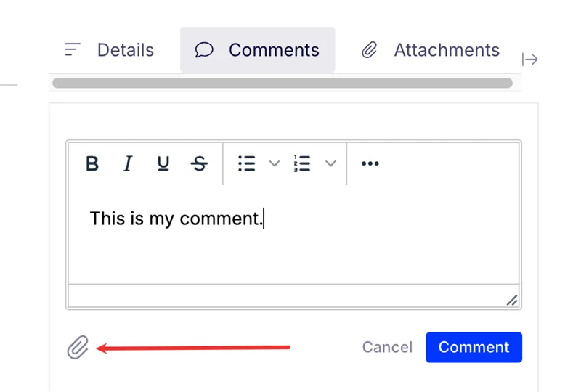Viewport: 581px width, 392px height.
Task: Open more formatting options ellipsis
Action: [370, 163]
